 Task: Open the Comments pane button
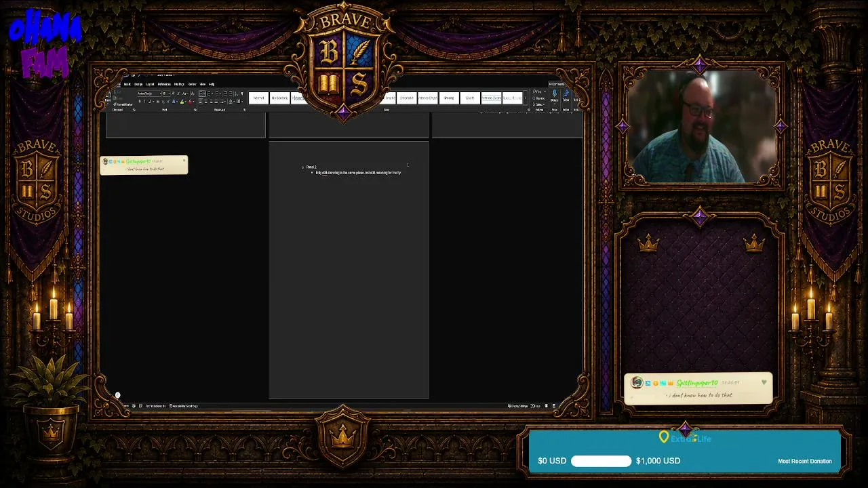point(557,84)
